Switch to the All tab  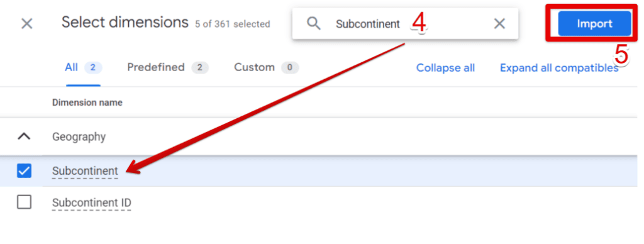[84, 67]
